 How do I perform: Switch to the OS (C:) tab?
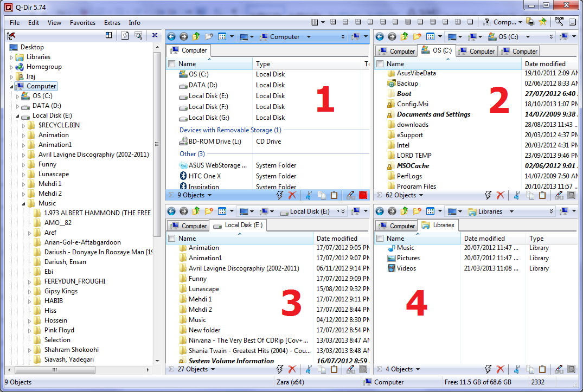(x=437, y=50)
